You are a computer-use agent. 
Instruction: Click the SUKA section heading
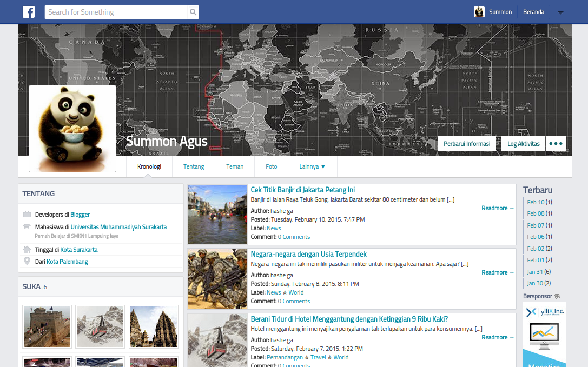(31, 287)
